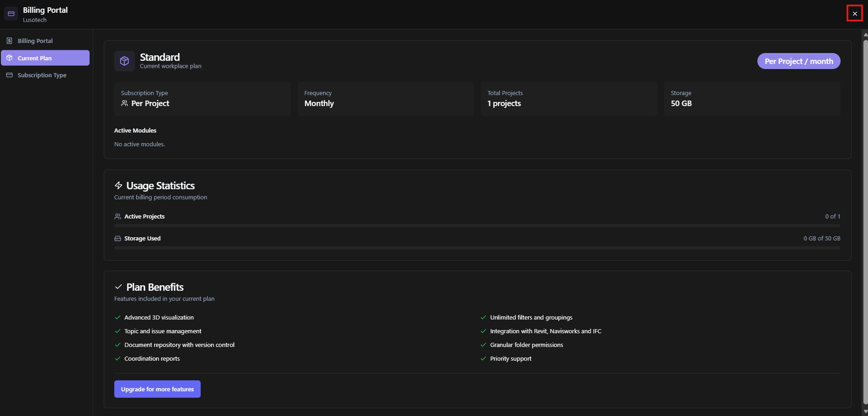Viewport: 868px width, 416px height.
Task: Click the lightning bolt Usage Statistics icon
Action: tap(118, 185)
